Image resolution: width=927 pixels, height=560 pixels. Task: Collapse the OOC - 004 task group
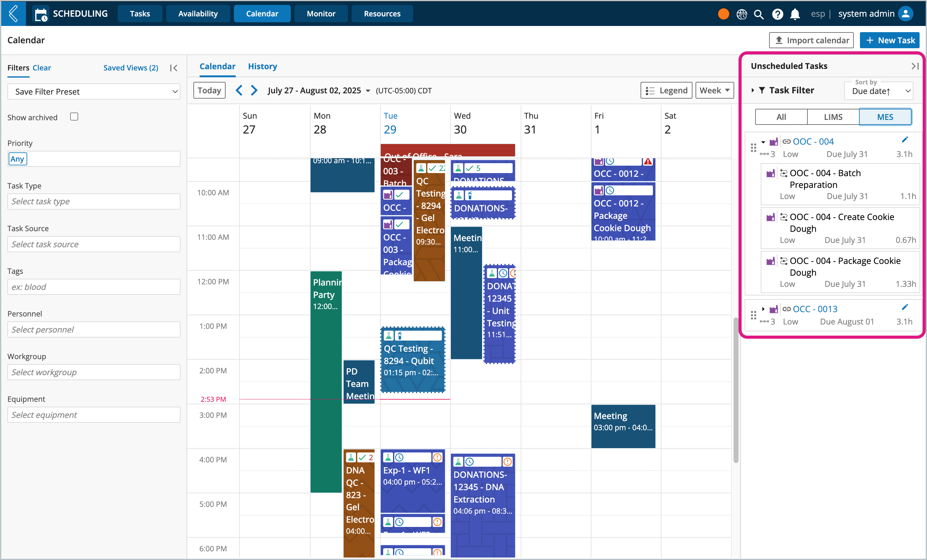click(763, 142)
